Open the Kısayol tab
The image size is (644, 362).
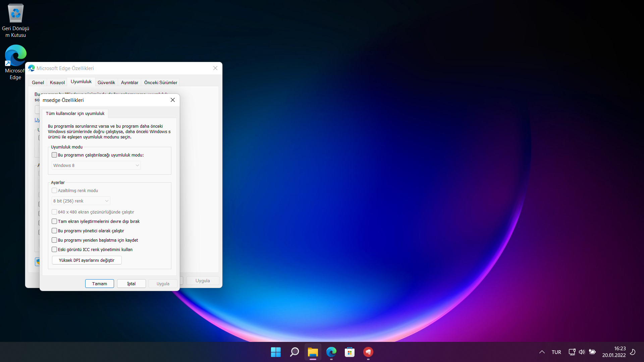(57, 82)
